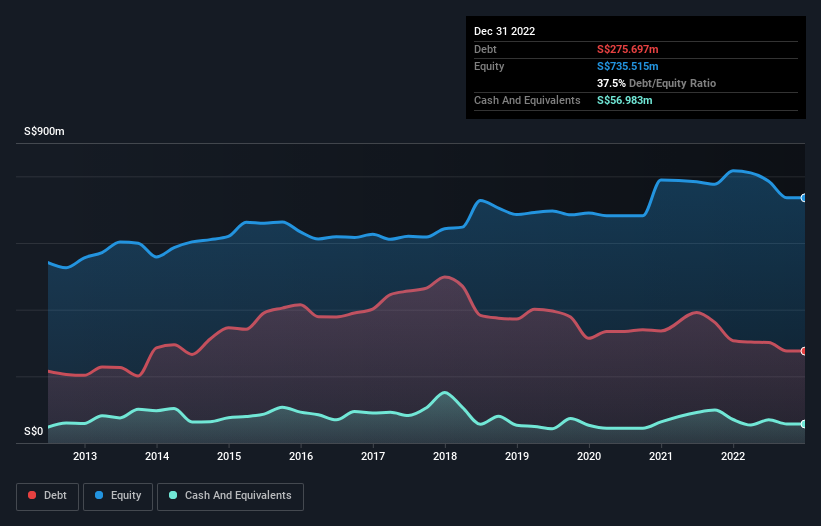Select the 2015 x-axis label

point(229,456)
